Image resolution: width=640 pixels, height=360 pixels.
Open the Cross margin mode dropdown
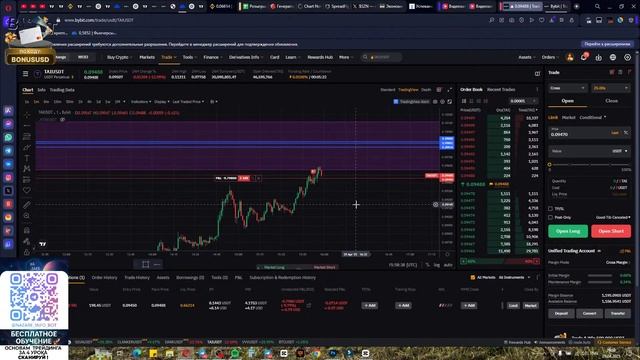coord(567,88)
